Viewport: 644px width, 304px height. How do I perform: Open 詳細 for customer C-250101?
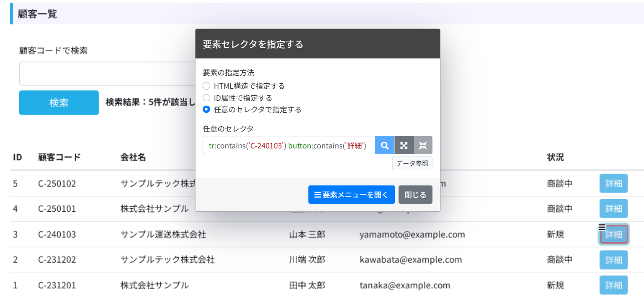(x=614, y=209)
